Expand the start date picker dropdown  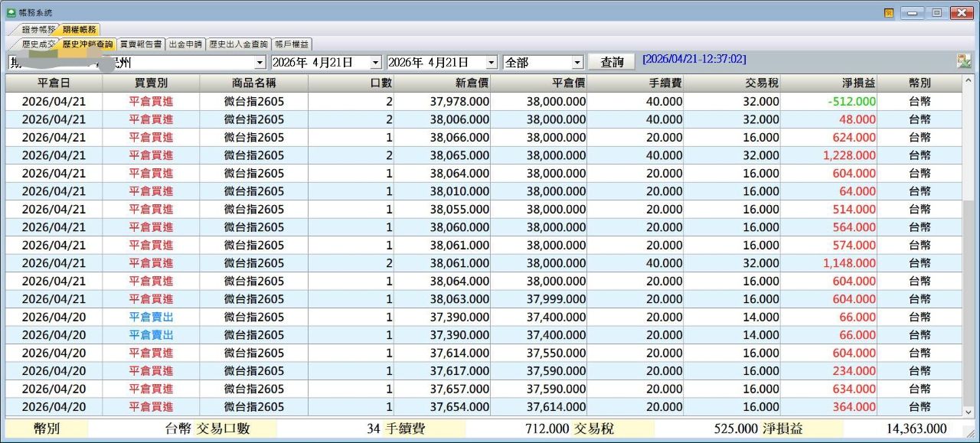[375, 63]
